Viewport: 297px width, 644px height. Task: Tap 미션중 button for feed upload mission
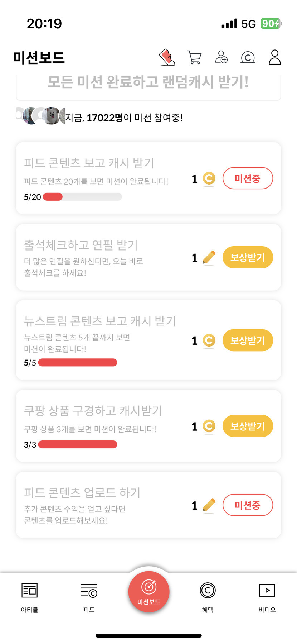(x=248, y=505)
